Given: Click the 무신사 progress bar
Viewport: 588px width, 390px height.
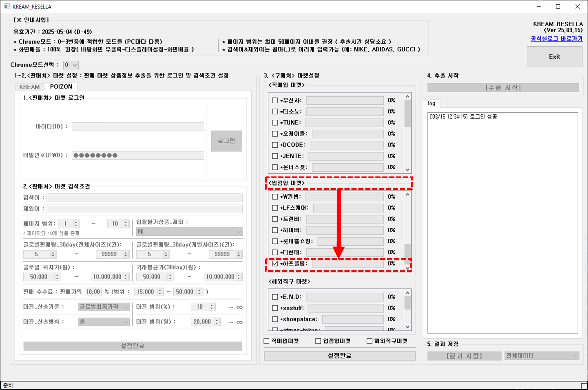Looking at the screenshot, I should point(345,101).
